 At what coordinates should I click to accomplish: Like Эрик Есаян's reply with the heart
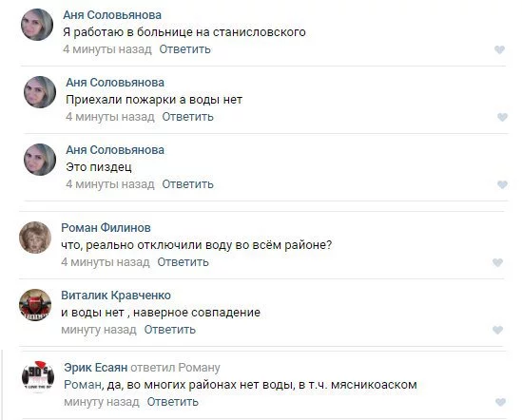point(500,402)
